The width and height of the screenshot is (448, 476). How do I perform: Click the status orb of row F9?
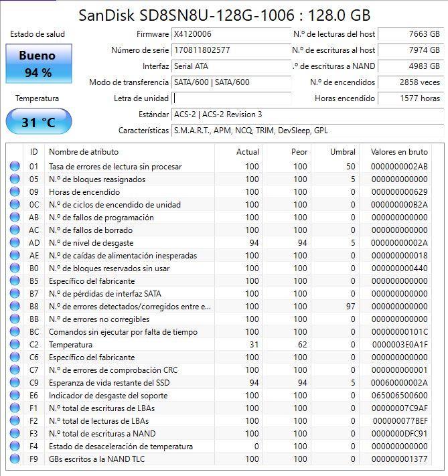(15, 459)
